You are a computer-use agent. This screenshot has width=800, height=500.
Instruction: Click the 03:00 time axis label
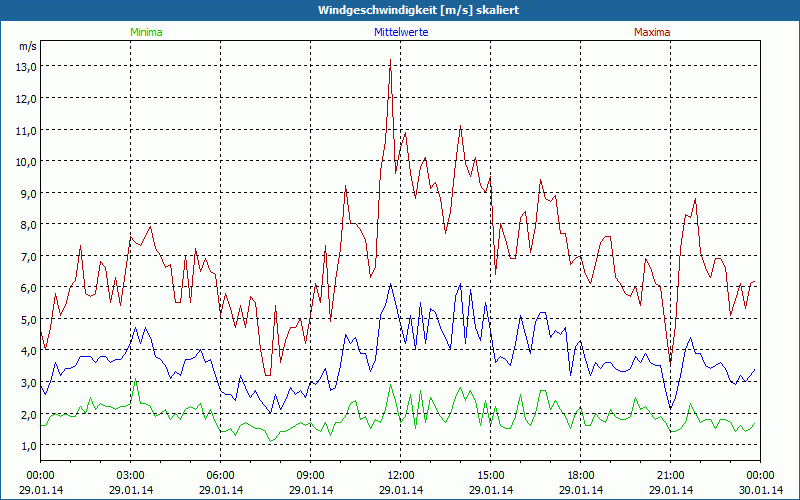point(131,475)
